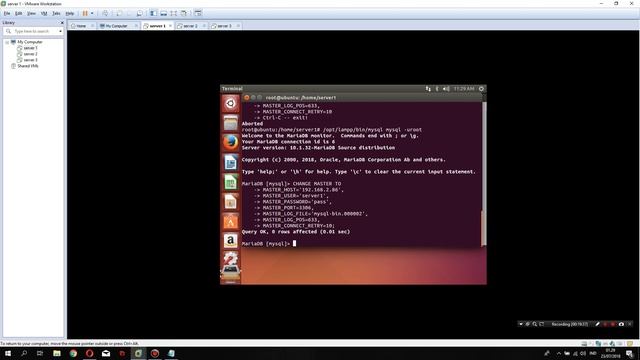The width and height of the screenshot is (640, 360).
Task: Click the Ubuntu sound volume indicator
Action: click(446, 89)
